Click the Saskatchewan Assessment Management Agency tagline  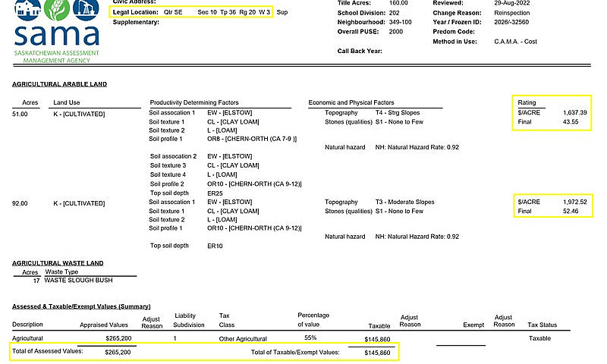[x=56, y=56]
